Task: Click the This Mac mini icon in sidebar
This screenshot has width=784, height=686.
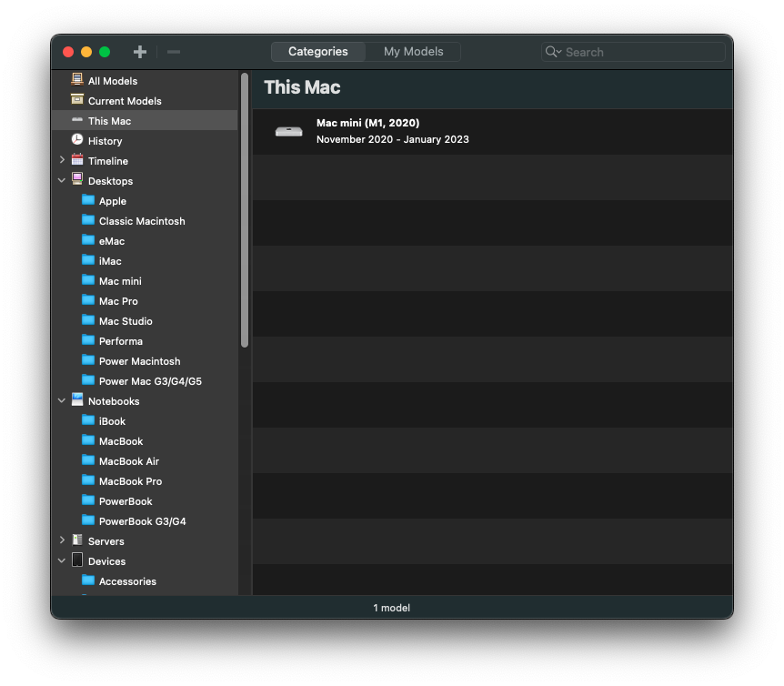Action: 77,120
